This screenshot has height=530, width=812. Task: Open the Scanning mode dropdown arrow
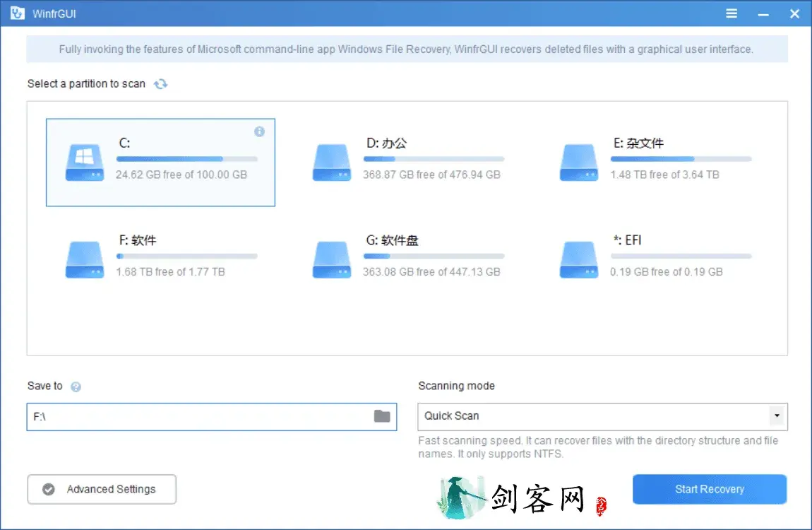(x=776, y=416)
